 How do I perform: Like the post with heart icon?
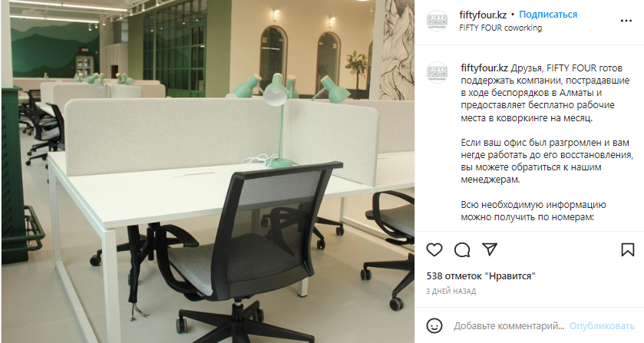pos(434,249)
